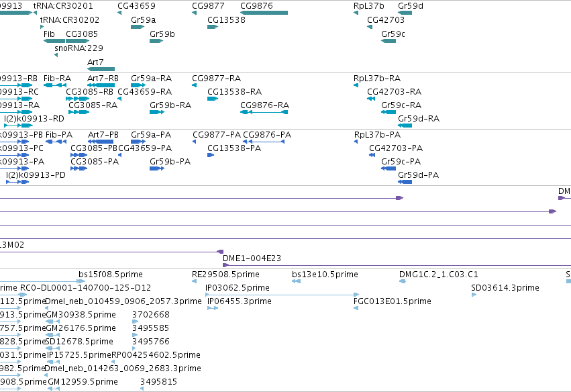Click the bs13e10.5prime EST glyph
Viewport: 571px width, 392px height.
pyautogui.click(x=296, y=281)
